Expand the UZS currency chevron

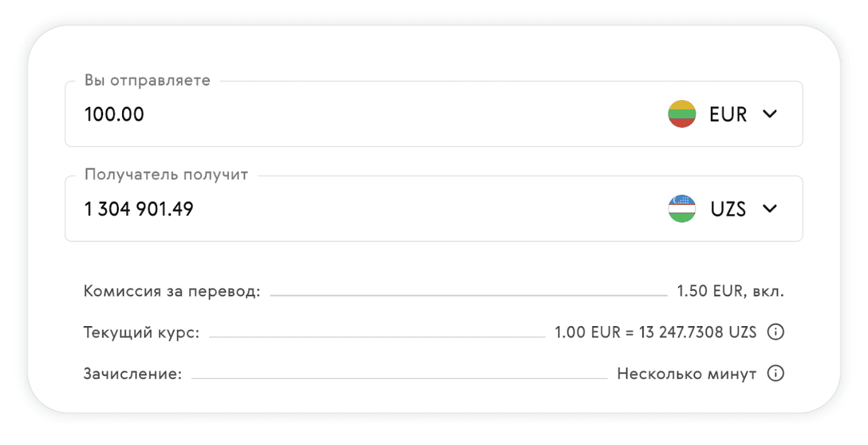(770, 209)
